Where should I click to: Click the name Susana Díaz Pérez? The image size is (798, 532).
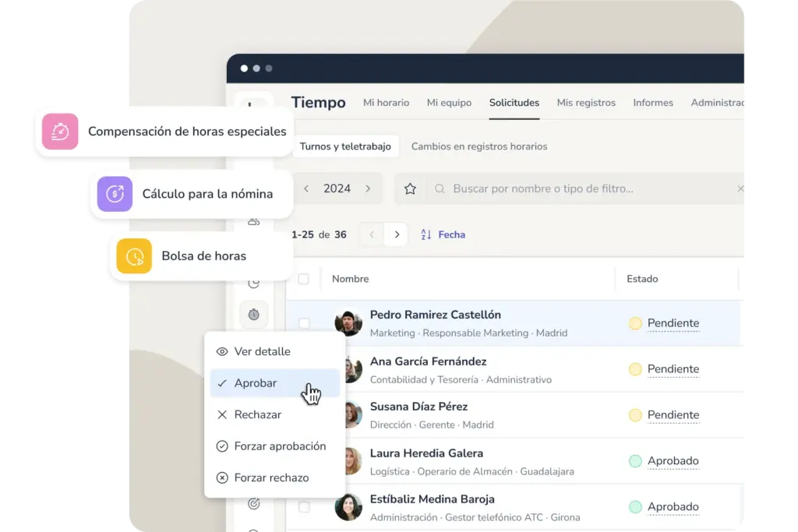[x=418, y=407]
